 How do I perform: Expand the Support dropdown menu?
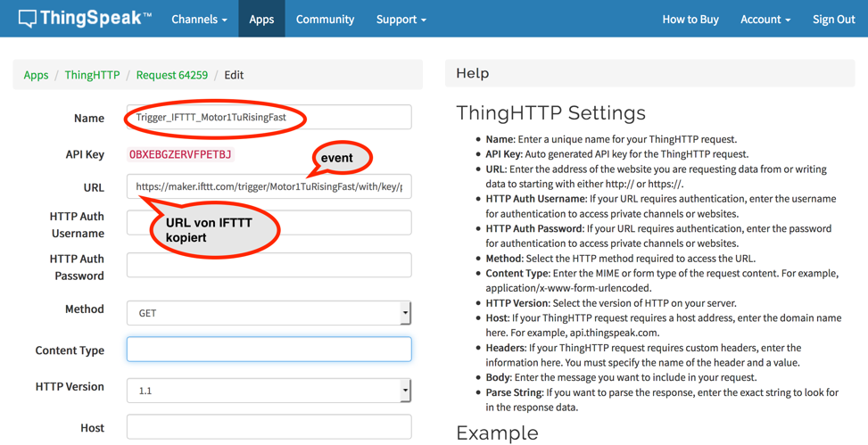tap(401, 19)
